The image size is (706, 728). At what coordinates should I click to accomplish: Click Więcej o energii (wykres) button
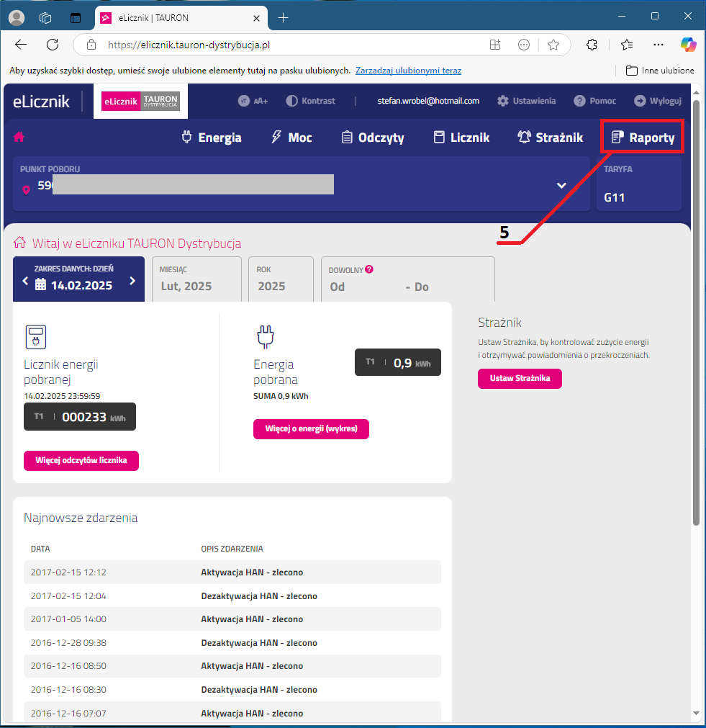tap(311, 429)
